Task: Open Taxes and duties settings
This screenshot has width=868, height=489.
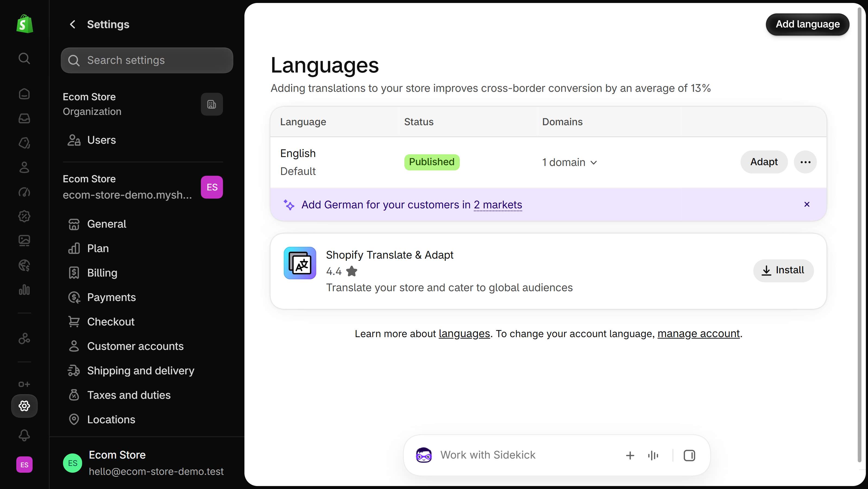Action: 143,395
